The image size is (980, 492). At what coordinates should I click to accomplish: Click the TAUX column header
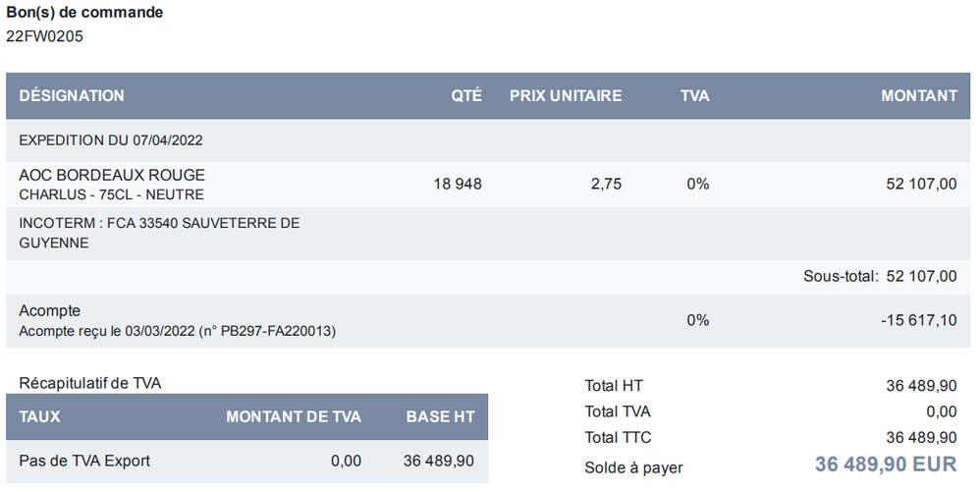(x=40, y=417)
